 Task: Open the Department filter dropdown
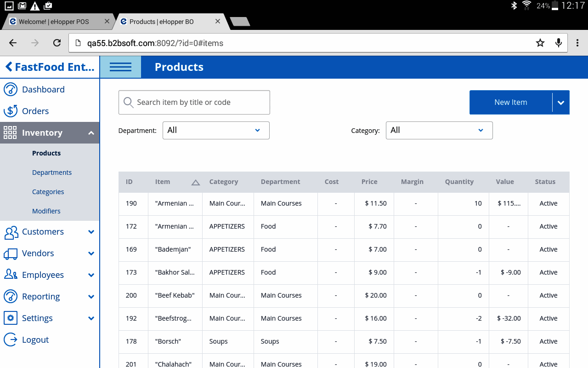216,131
